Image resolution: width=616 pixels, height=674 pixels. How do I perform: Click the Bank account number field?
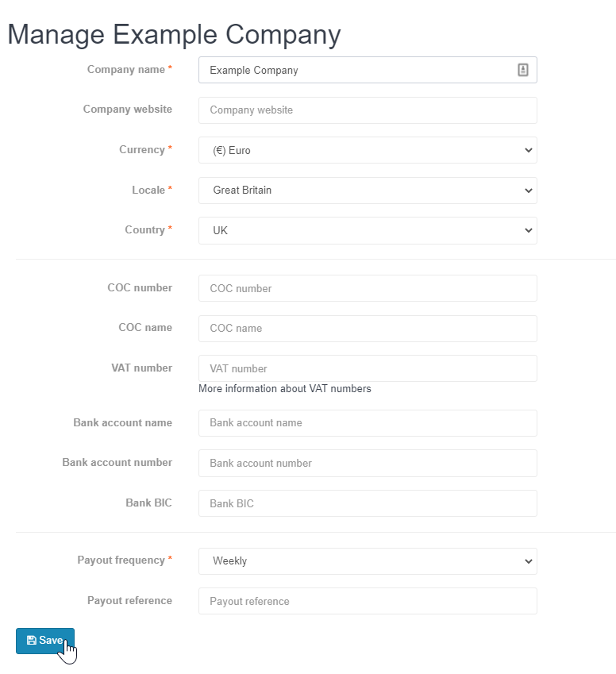368,463
